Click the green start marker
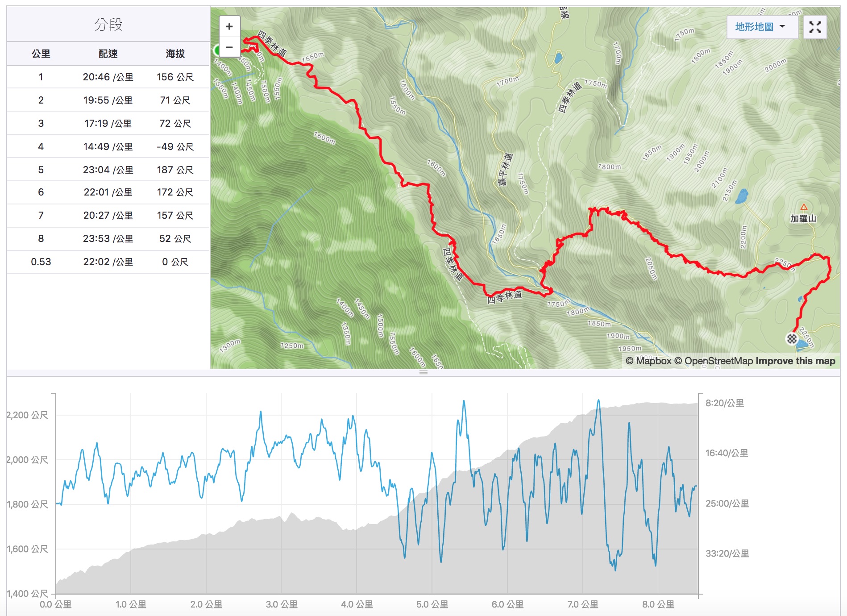The width and height of the screenshot is (847, 616). (x=216, y=50)
